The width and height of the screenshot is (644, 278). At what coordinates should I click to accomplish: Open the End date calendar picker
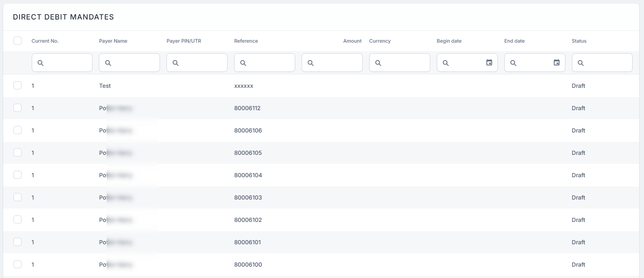click(556, 63)
